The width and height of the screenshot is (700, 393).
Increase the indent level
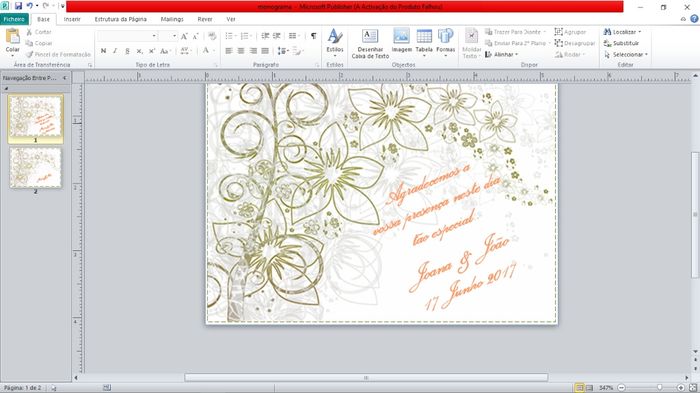(277, 36)
